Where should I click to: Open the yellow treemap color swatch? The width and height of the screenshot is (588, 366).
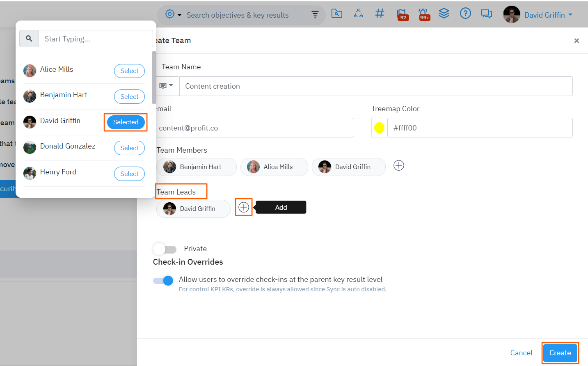[379, 128]
